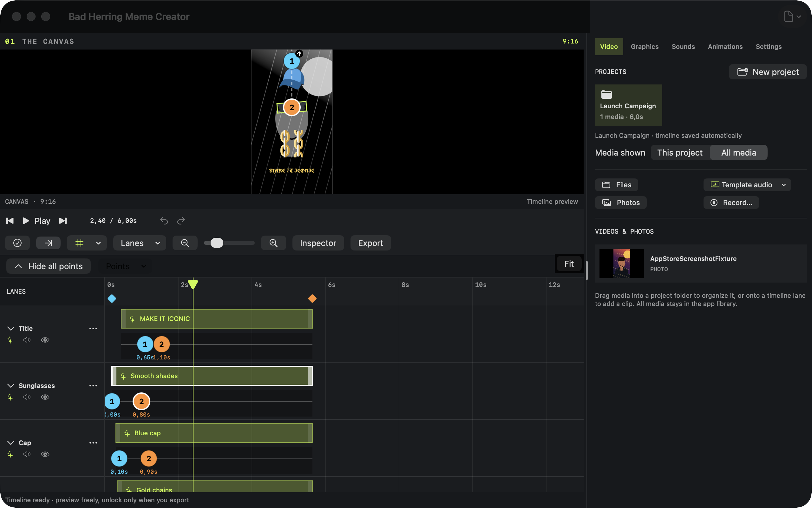Image resolution: width=812 pixels, height=508 pixels.
Task: Open the grid options dropdown chevron
Action: point(98,243)
